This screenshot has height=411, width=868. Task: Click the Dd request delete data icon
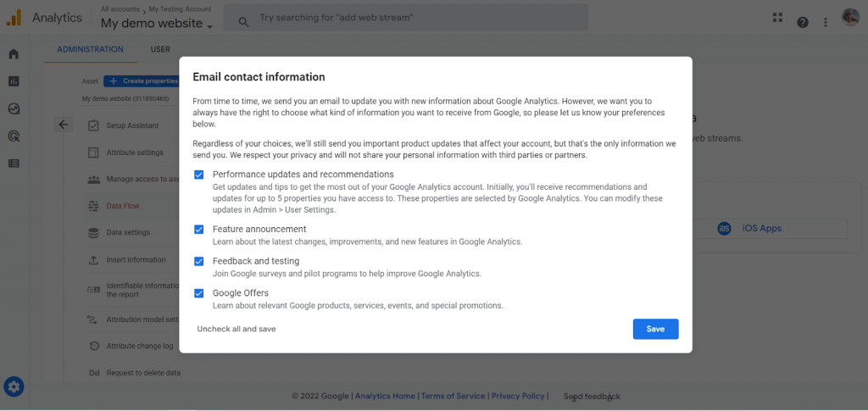(93, 373)
